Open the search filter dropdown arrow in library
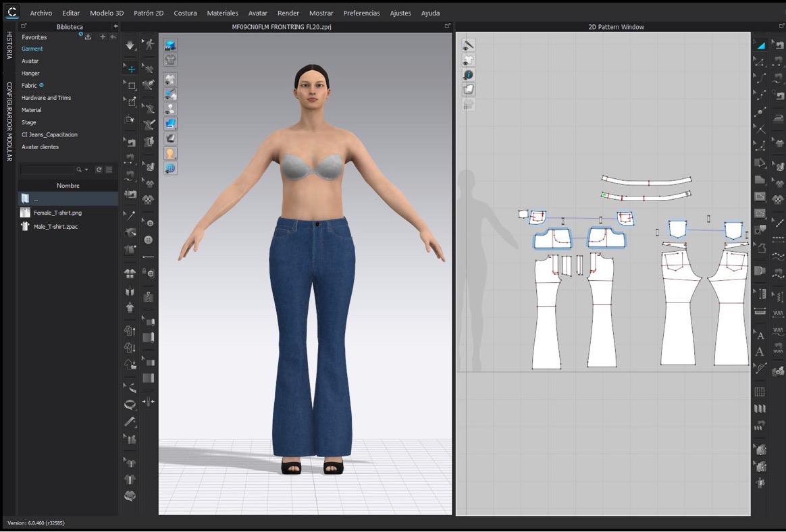The height and width of the screenshot is (532, 786). [x=86, y=170]
